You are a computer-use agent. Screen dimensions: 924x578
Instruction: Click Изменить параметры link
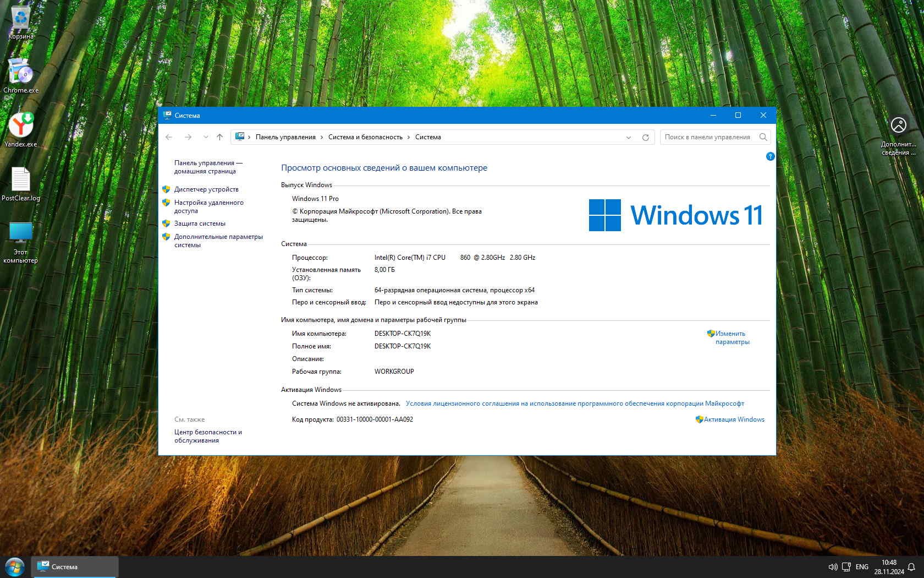(x=732, y=337)
